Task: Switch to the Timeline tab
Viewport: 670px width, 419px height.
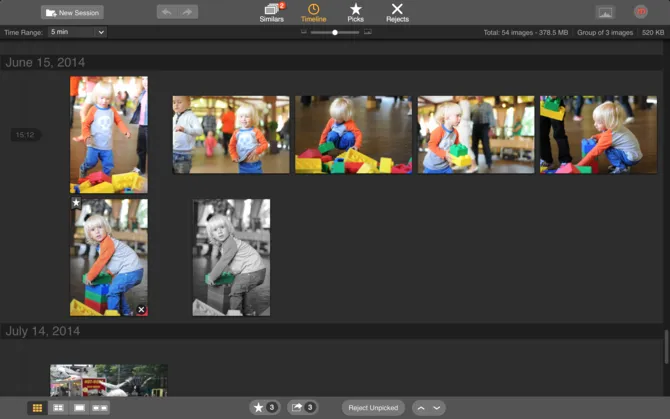Action: (313, 12)
